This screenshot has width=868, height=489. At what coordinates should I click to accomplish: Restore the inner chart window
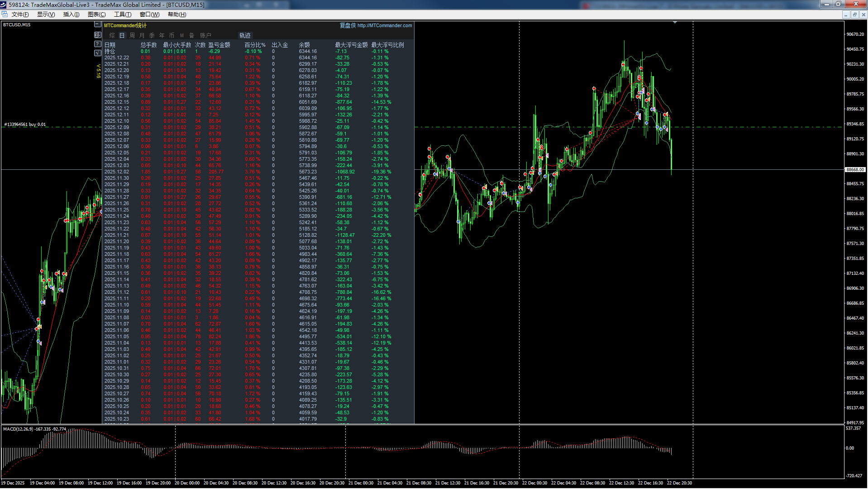pyautogui.click(x=854, y=14)
